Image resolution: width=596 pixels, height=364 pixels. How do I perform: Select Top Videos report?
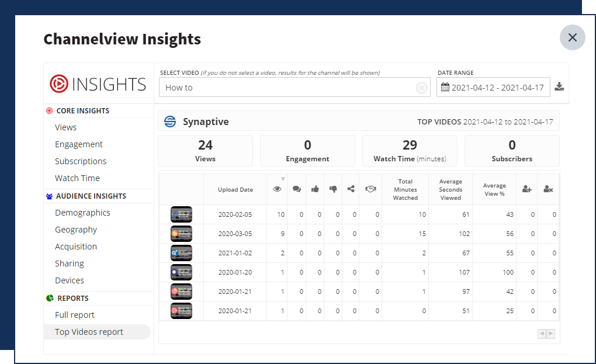click(x=98, y=332)
